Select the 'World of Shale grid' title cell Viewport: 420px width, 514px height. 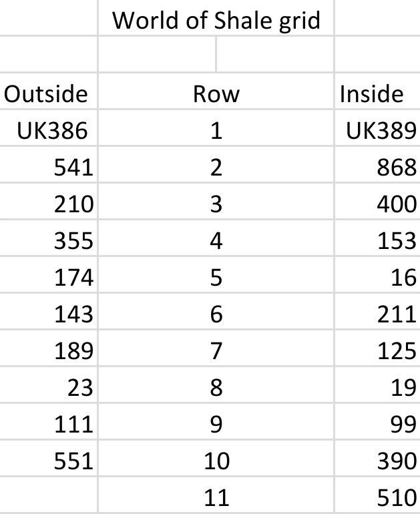pos(216,17)
